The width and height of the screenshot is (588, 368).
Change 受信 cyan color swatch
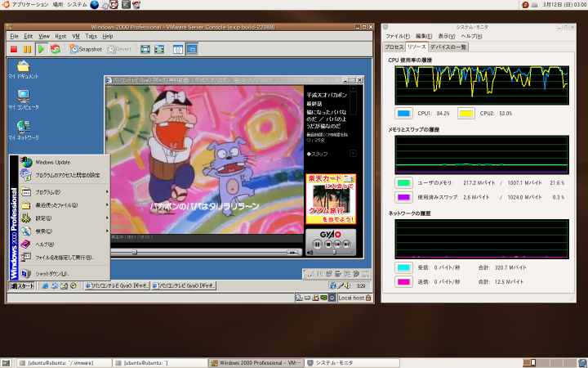coord(403,267)
